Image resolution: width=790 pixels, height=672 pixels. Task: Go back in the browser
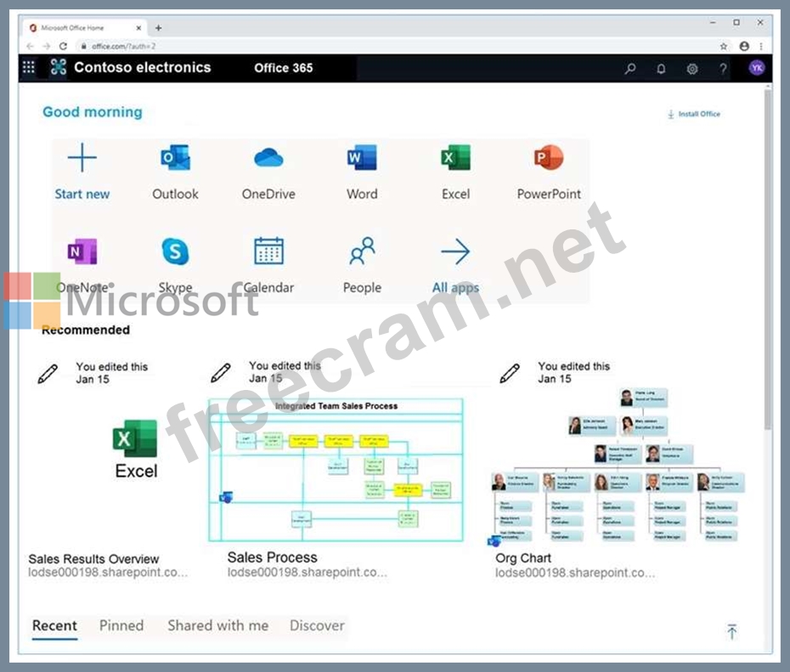coord(31,47)
